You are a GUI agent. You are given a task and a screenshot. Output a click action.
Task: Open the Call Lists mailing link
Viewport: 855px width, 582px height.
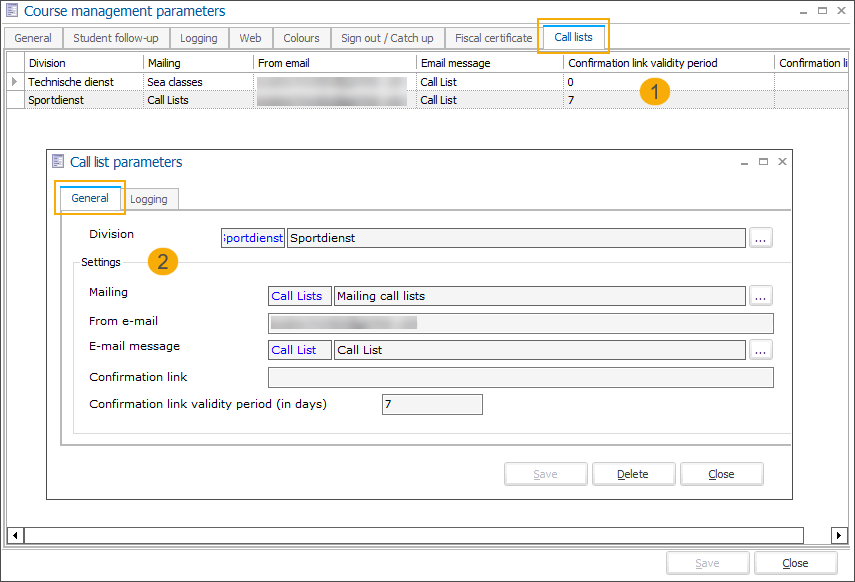[x=297, y=295]
